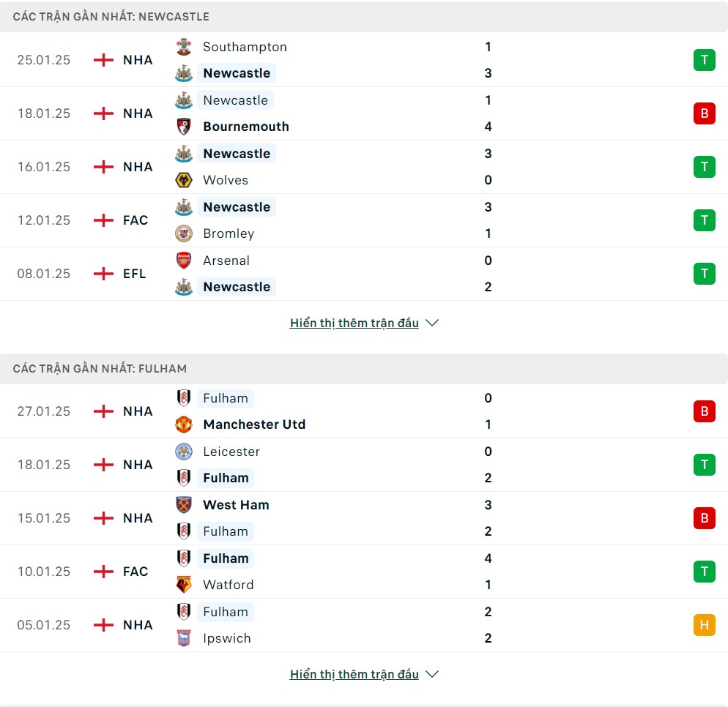Click orange H badge for Fulham vs Ipswich
This screenshot has height=707, width=728.
tap(705, 625)
